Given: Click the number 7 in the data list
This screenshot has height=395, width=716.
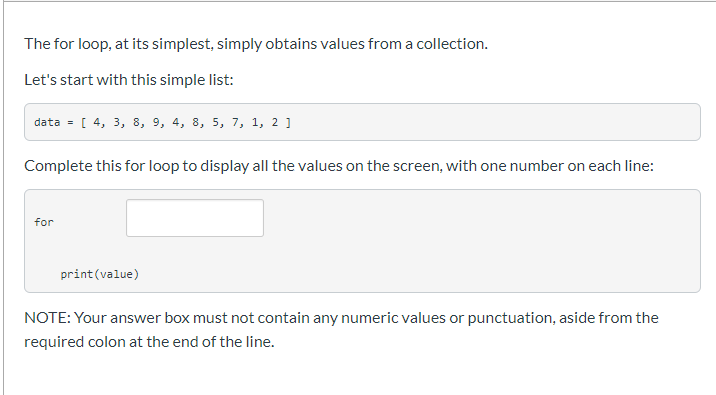Looking at the screenshot, I should pyautogui.click(x=235, y=122).
